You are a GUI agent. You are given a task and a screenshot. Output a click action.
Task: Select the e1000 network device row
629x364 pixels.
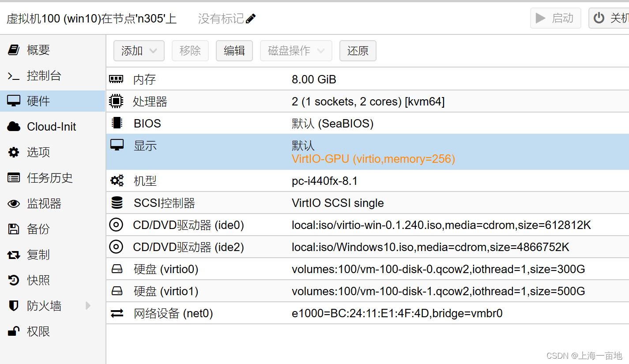[368, 313]
